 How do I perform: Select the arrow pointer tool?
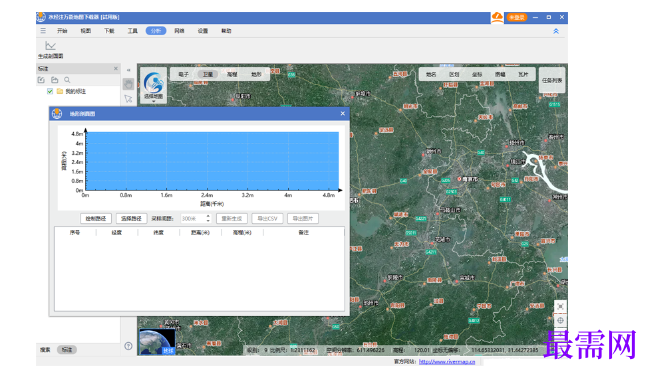(x=128, y=99)
